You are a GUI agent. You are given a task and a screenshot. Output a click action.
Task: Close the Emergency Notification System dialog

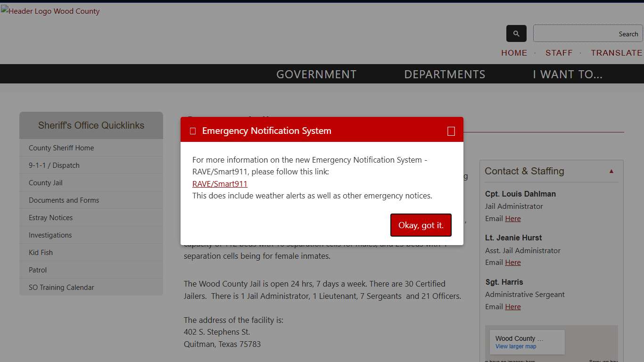coord(451,131)
